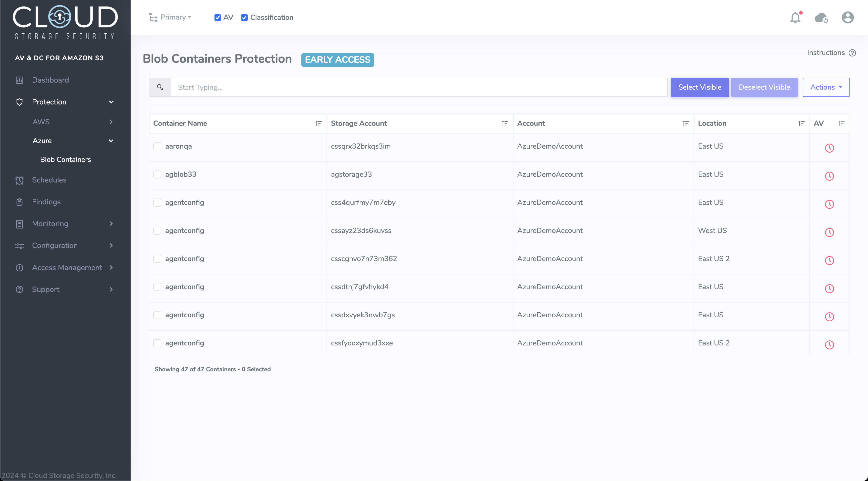Open the Support menu item
The image size is (868, 481).
pos(46,289)
